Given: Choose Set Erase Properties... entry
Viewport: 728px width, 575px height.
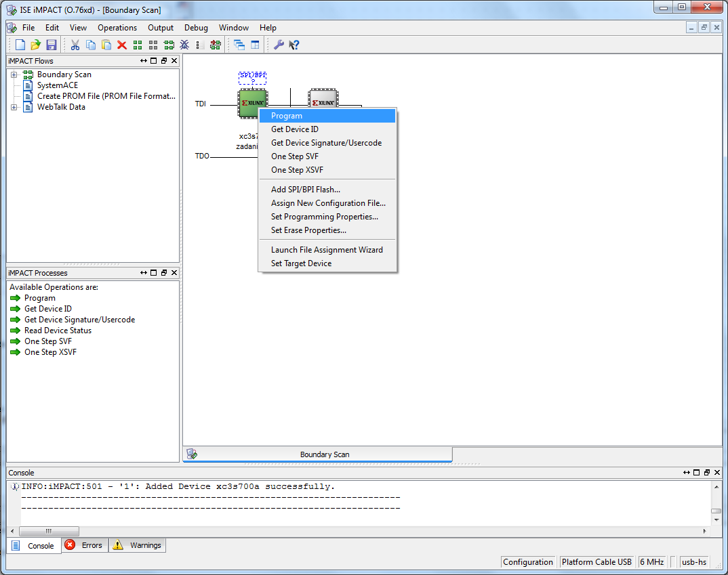Looking at the screenshot, I should (327, 230).
